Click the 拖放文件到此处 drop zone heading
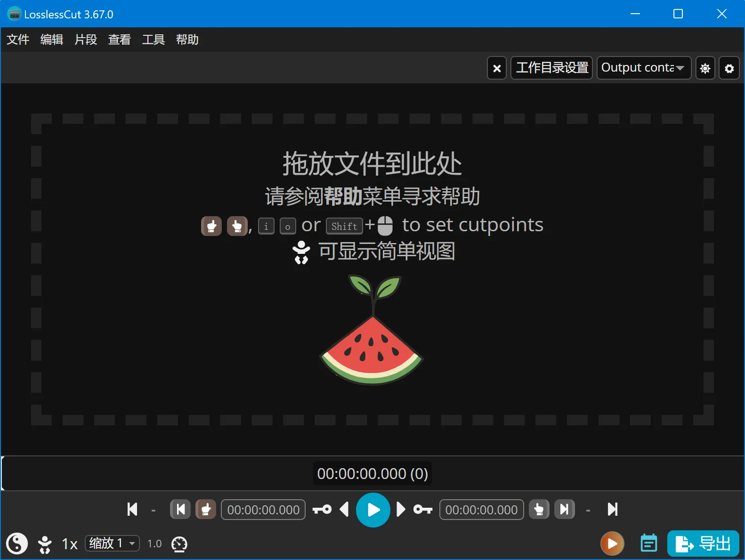Image resolution: width=745 pixels, height=560 pixels. point(372,164)
